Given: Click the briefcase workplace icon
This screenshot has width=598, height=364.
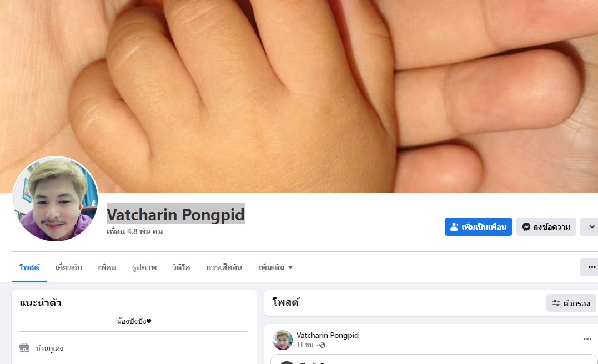Looking at the screenshot, I should pos(24,348).
